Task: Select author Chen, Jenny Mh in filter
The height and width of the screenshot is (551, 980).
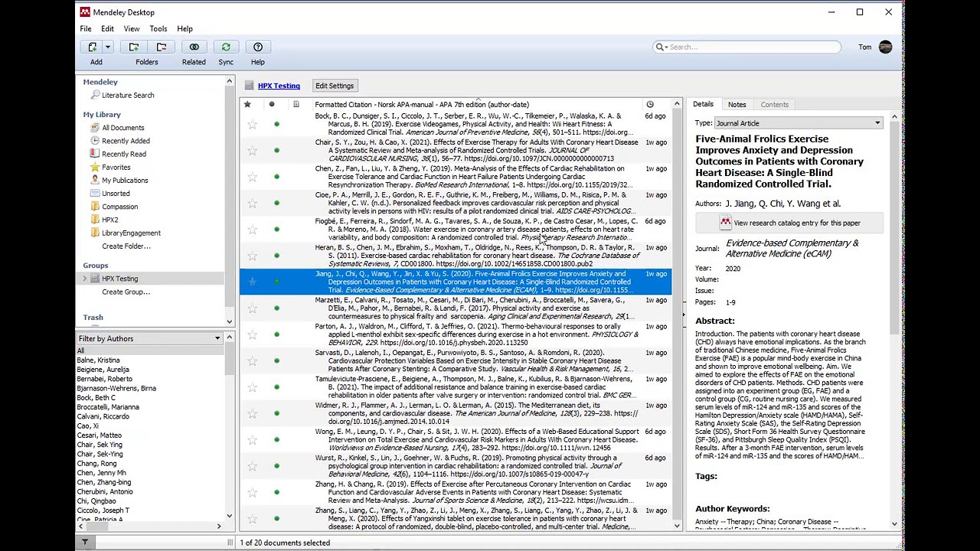Action: coord(101,473)
